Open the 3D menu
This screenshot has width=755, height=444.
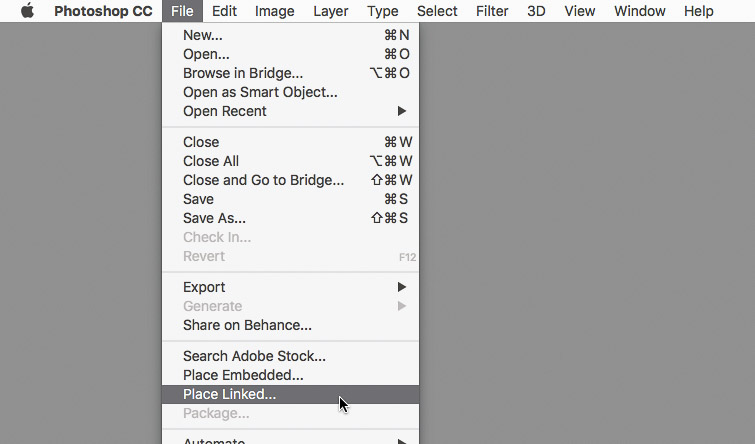pyautogui.click(x=536, y=11)
